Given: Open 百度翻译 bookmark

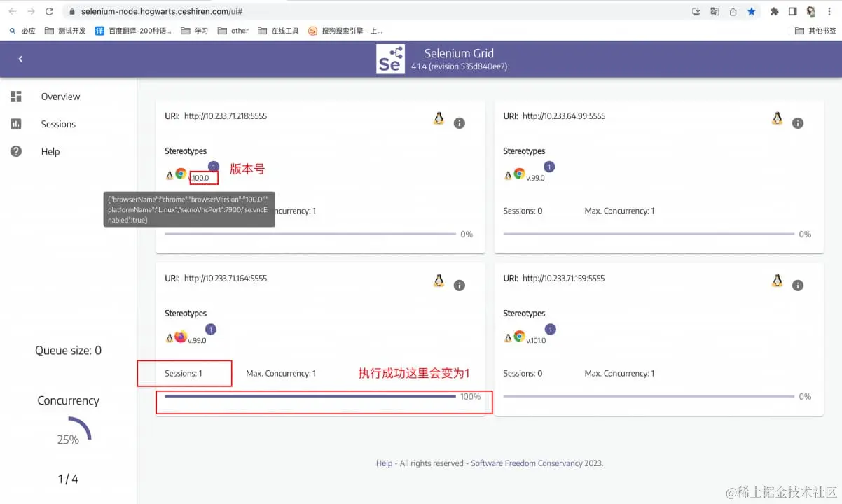Looking at the screenshot, I should [133, 31].
